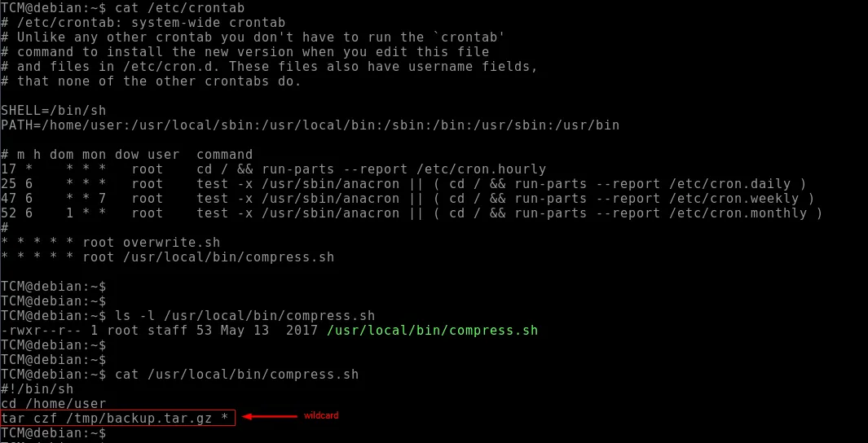Click the green /usr/local/bin/compress.sh filename
This screenshot has width=868, height=443.
click(432, 331)
